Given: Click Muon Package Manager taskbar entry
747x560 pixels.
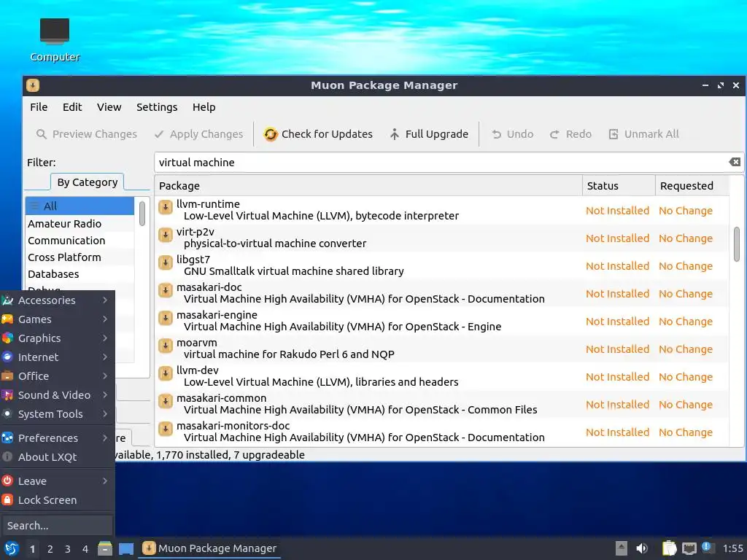Looking at the screenshot, I should 209,548.
